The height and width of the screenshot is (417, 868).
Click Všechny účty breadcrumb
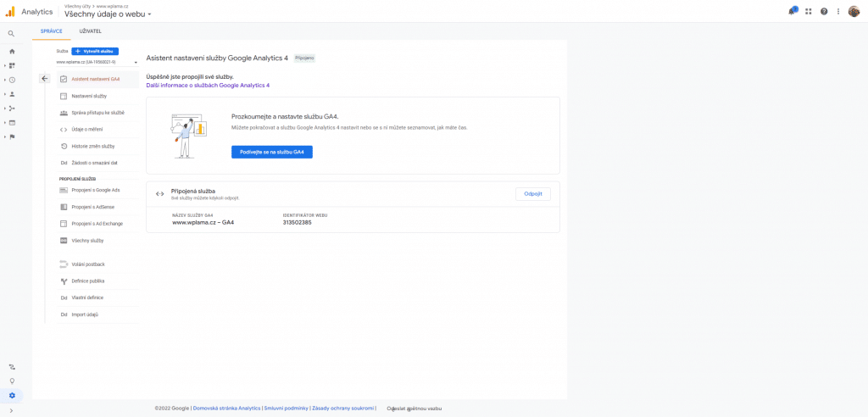pos(75,6)
